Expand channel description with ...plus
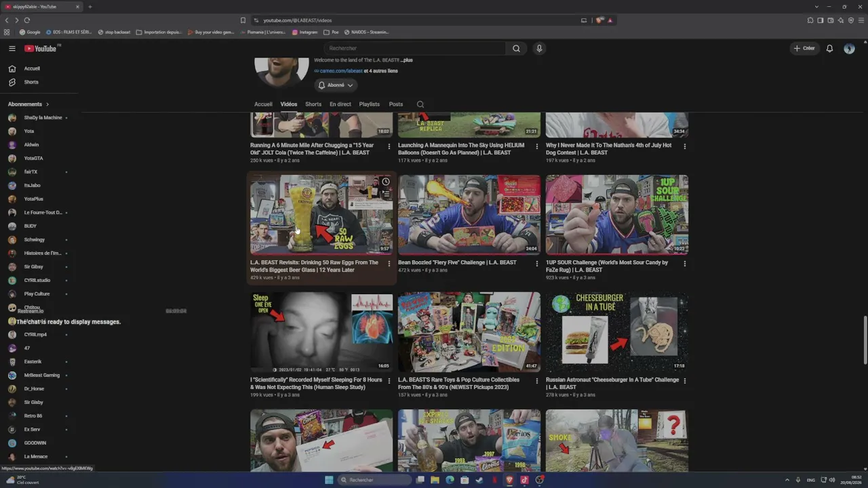The image size is (868, 488). 406,60
